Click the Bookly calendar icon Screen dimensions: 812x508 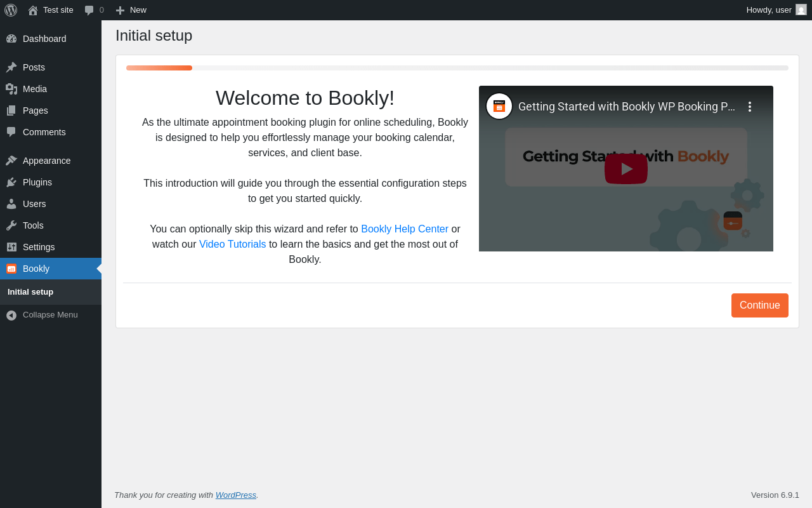pos(11,269)
